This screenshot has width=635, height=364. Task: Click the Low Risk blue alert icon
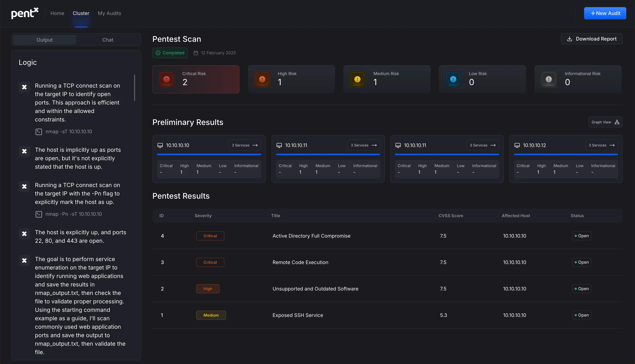click(x=453, y=79)
